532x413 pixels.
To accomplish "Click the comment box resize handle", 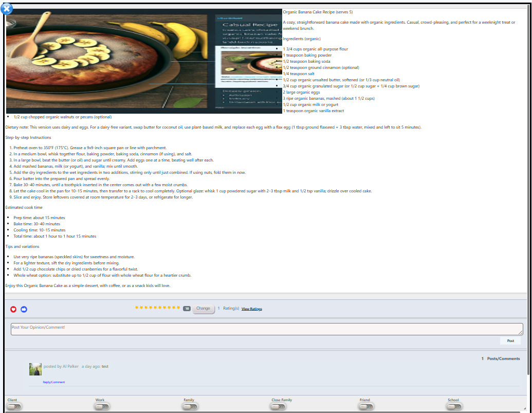I will click(x=520, y=333).
